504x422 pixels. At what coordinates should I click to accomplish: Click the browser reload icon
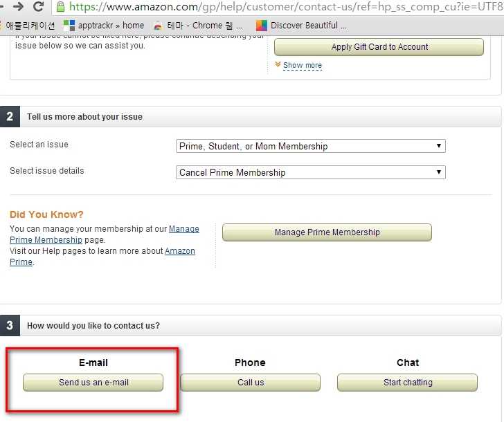click(x=38, y=6)
